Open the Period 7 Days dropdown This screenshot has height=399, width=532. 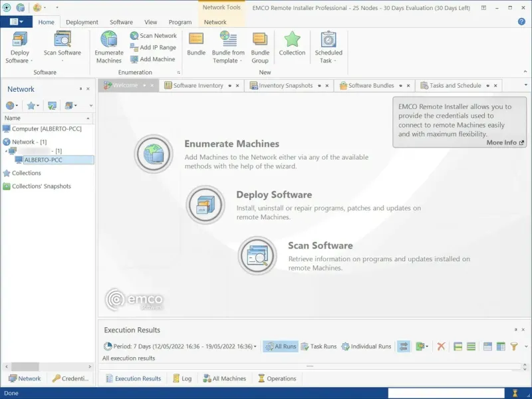tap(180, 346)
